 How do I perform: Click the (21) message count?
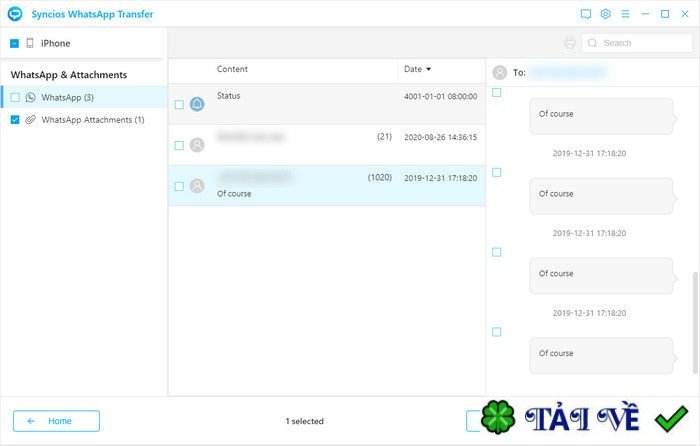click(x=384, y=137)
